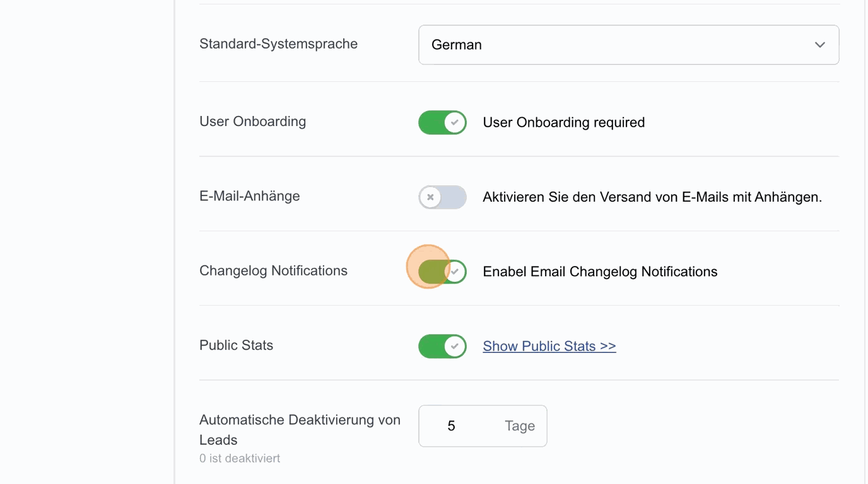Toggle the User Onboarding switch
868x484 pixels.
pos(442,122)
